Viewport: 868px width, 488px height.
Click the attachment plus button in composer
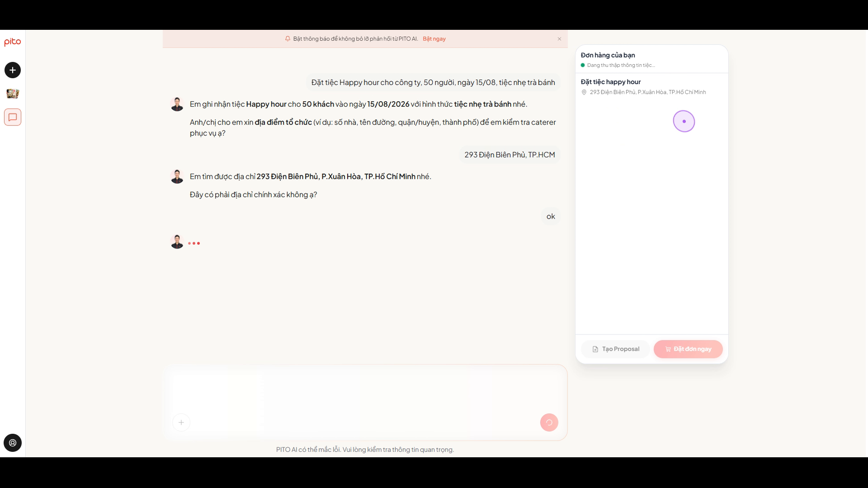pos(181,422)
